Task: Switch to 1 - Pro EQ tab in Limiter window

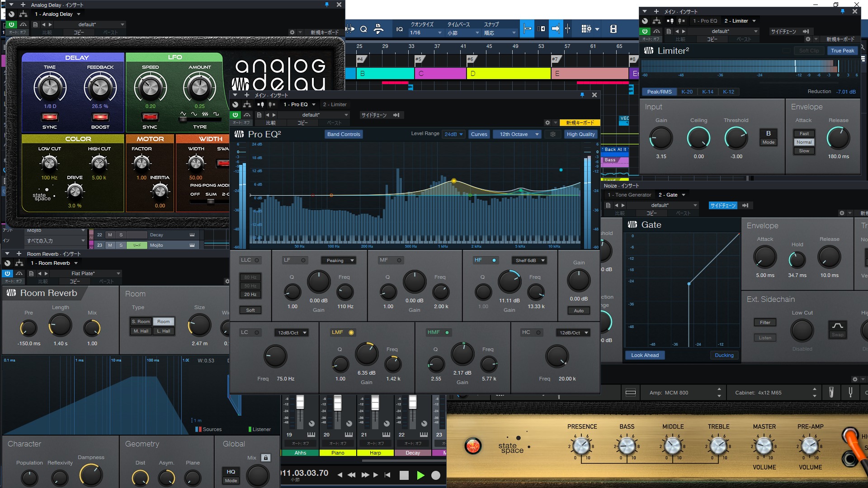Action: (705, 21)
